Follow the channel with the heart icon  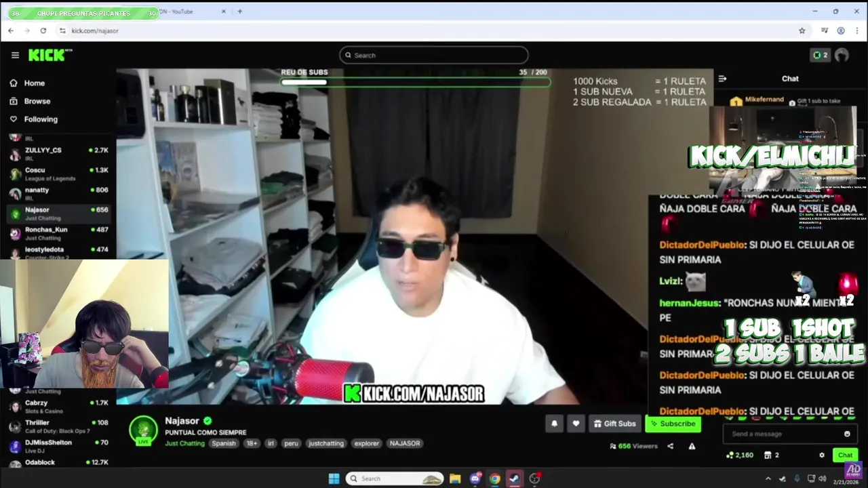pos(576,424)
